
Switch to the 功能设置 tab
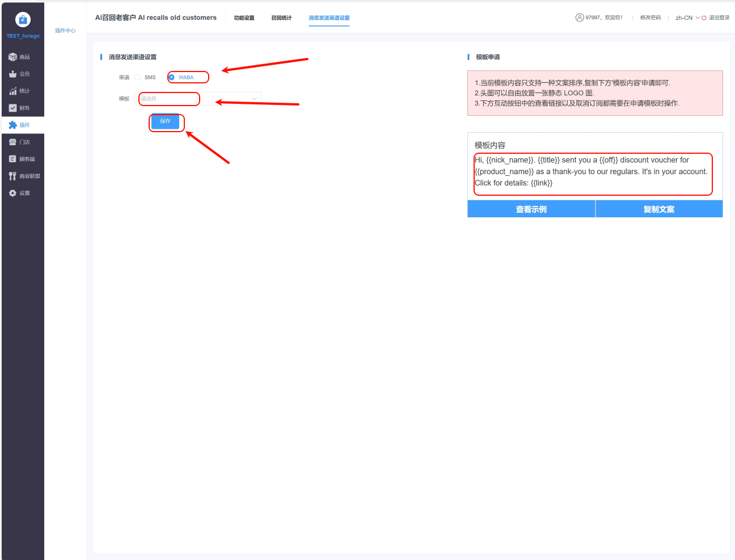tap(244, 18)
